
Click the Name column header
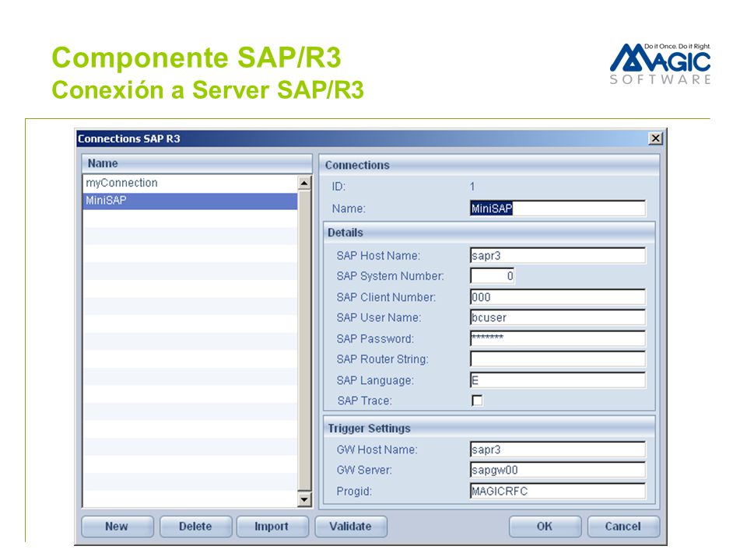point(197,164)
